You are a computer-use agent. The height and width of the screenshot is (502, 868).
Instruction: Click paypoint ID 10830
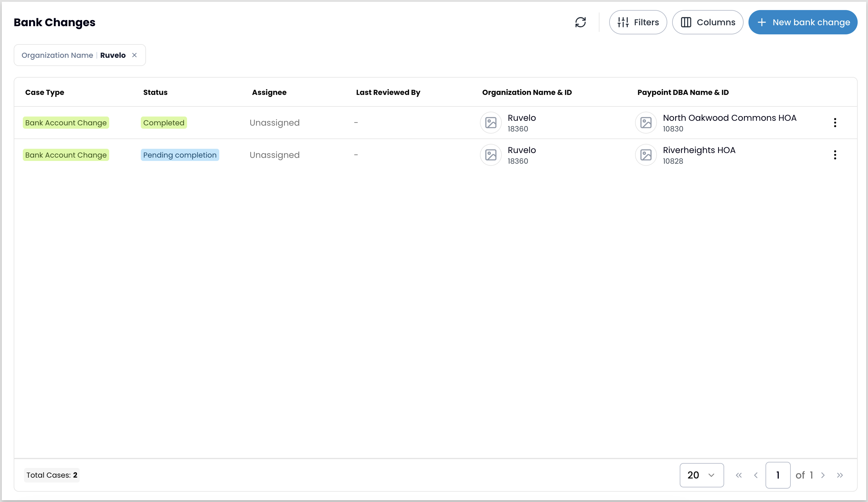click(673, 129)
